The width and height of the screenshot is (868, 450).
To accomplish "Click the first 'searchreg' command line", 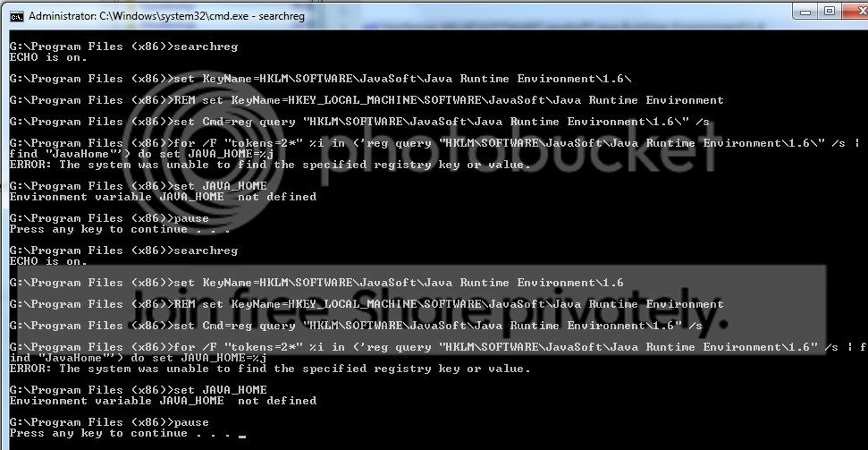I will (123, 47).
